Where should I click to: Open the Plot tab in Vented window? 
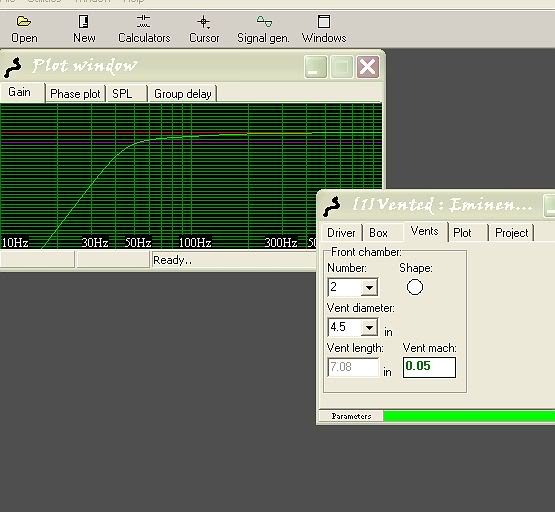[x=468, y=233]
